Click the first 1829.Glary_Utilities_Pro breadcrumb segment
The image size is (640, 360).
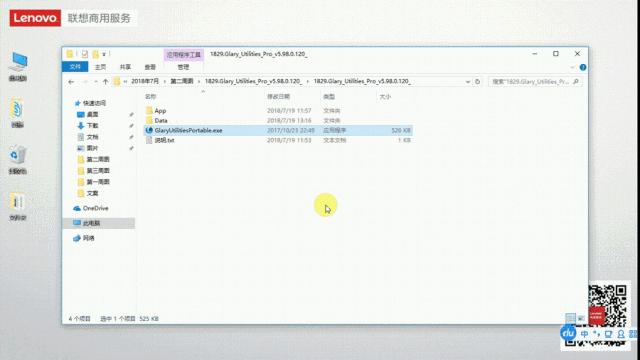pyautogui.click(x=253, y=81)
